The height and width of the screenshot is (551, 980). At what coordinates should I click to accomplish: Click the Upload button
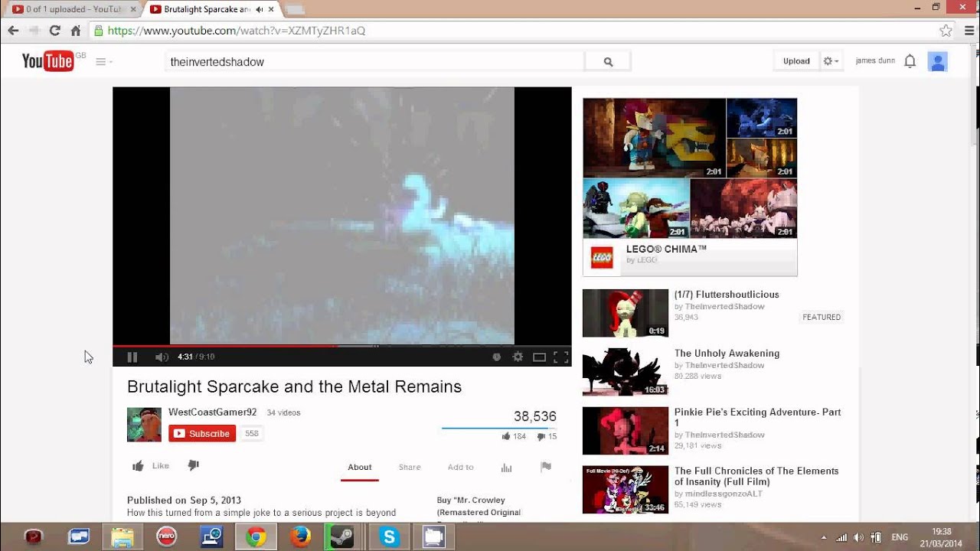796,61
